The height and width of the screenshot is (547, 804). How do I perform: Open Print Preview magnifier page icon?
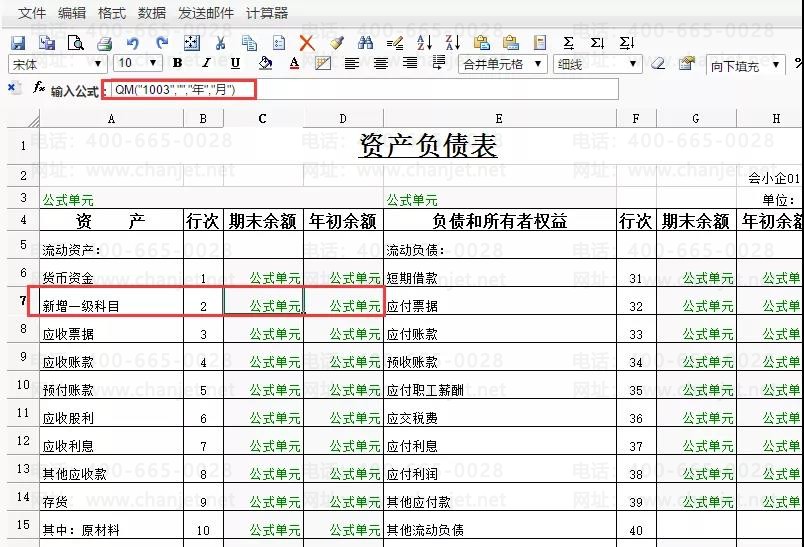[x=76, y=43]
